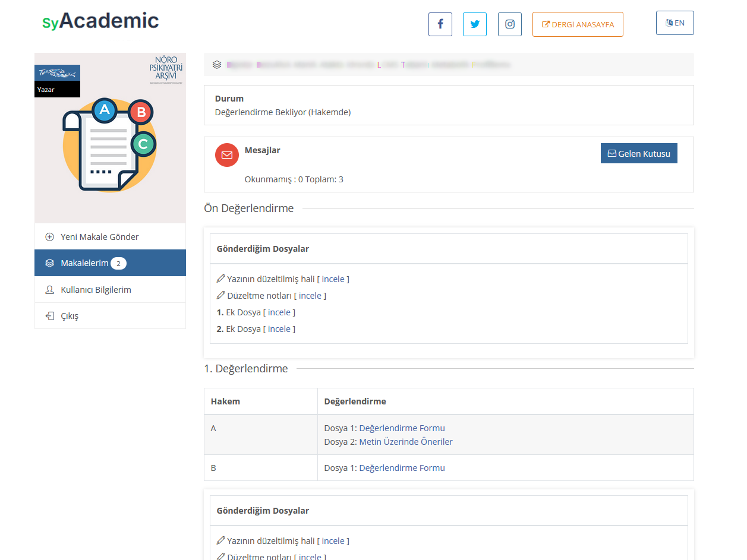Click the red Mesajlar envelope icon
Viewport: 747px width, 560px height.
[x=227, y=155]
